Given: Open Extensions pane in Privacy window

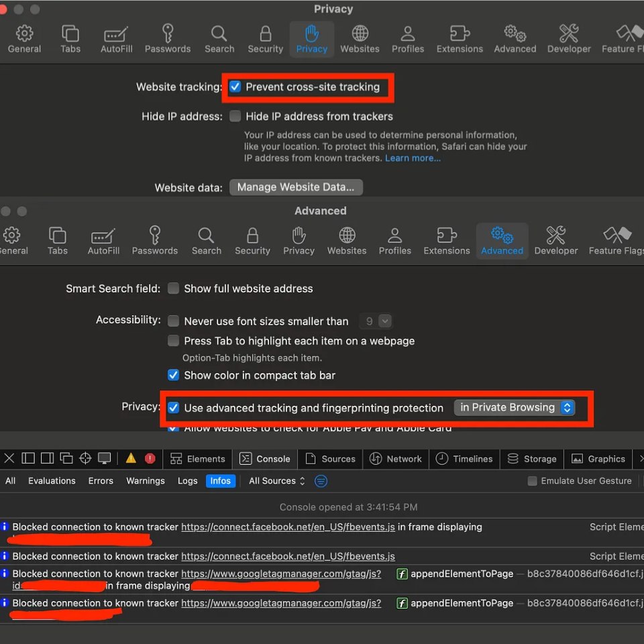Looking at the screenshot, I should click(460, 39).
